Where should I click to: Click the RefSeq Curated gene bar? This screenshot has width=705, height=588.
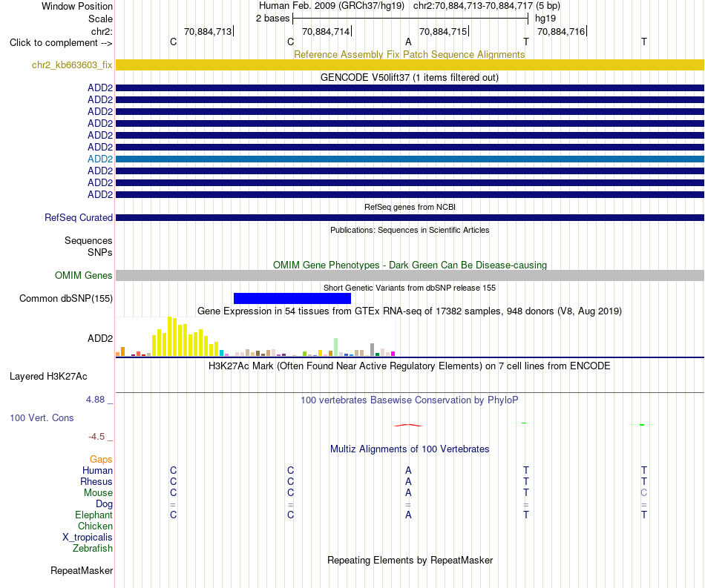coord(410,217)
